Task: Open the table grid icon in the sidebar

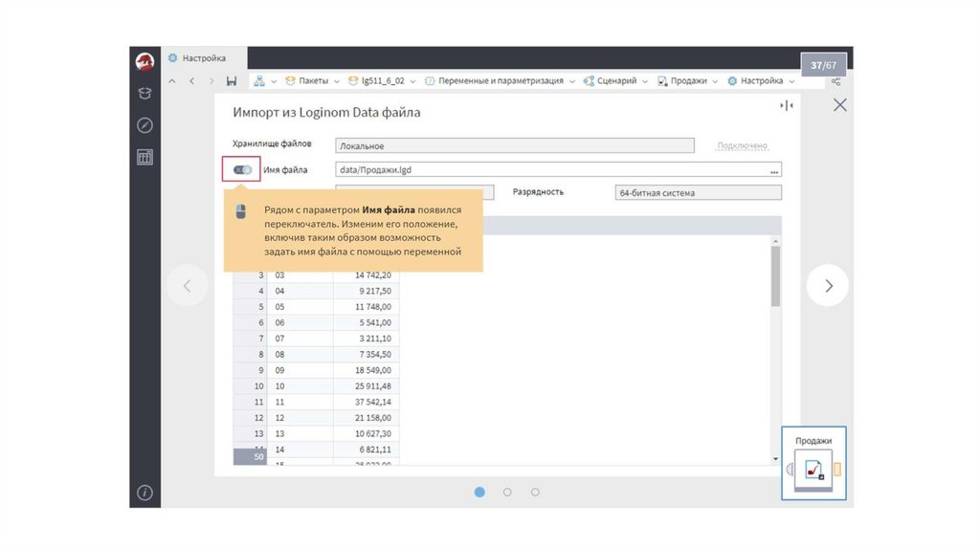Action: pos(145,158)
